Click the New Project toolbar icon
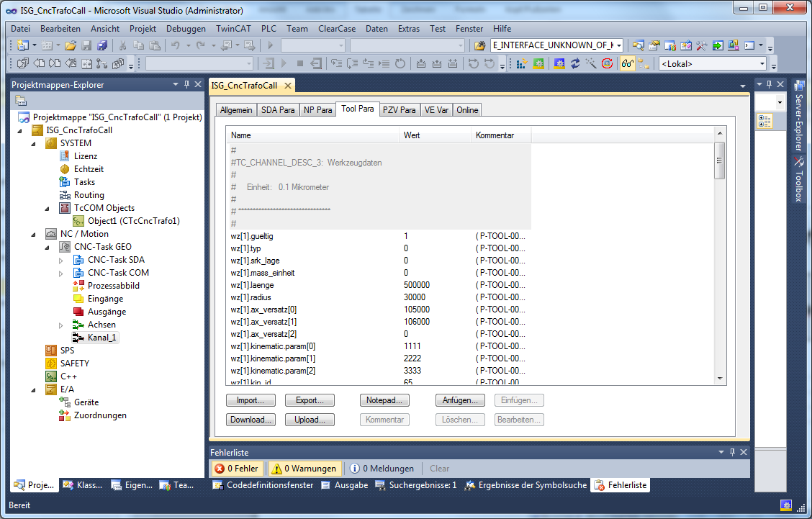Screen dimensions: 812x519 (23, 45)
